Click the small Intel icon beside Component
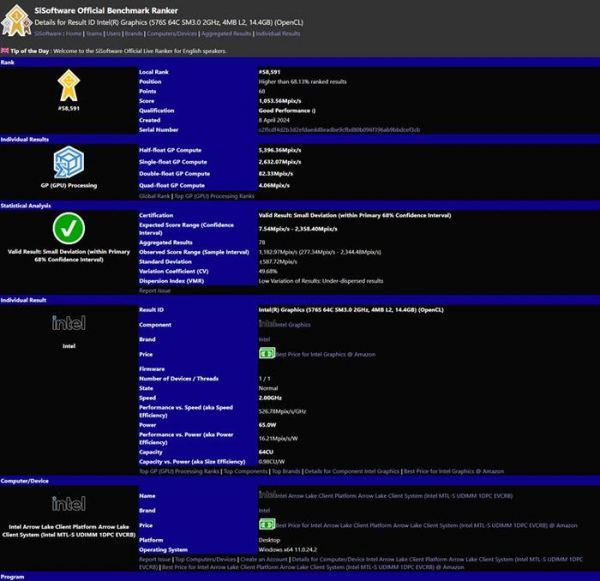600x581 pixels. click(266, 324)
